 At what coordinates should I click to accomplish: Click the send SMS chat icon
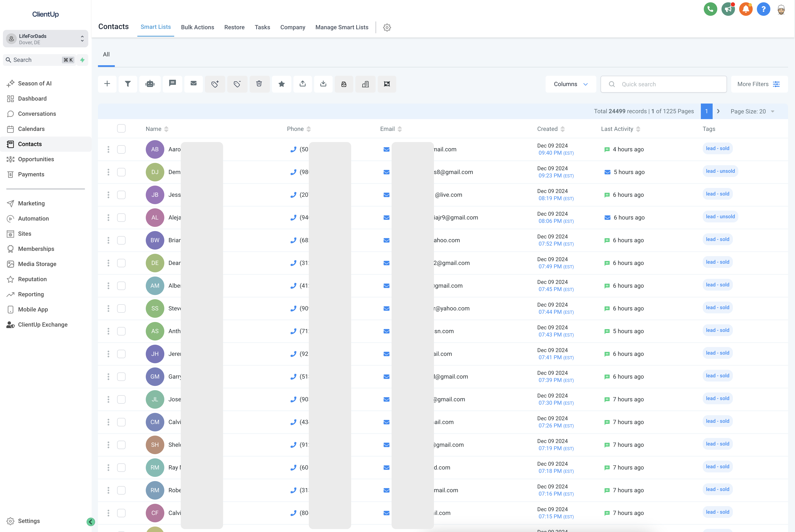[172, 84]
